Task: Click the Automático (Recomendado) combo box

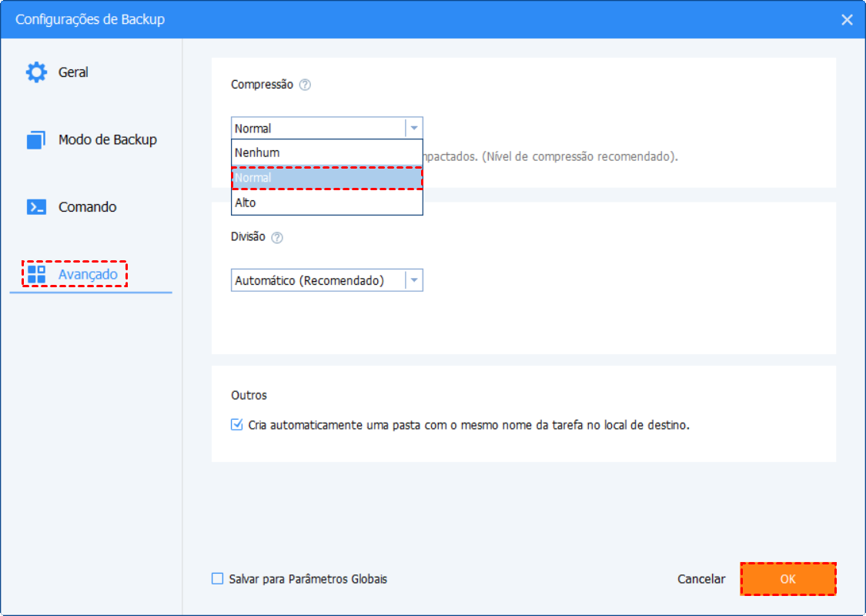Action: [x=327, y=280]
